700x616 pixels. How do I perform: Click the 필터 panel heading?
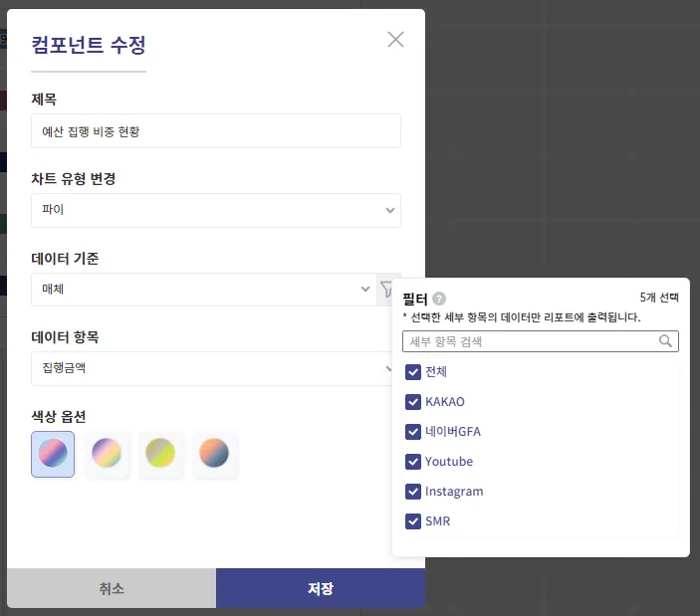click(415, 299)
